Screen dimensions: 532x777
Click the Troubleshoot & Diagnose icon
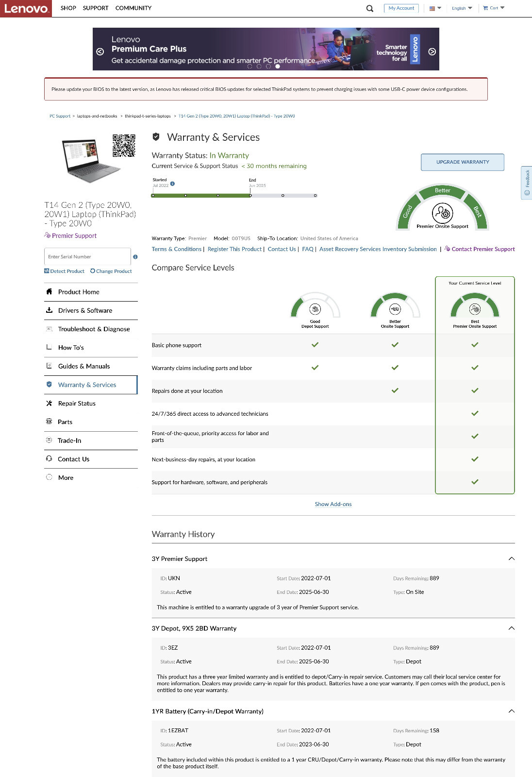click(49, 329)
